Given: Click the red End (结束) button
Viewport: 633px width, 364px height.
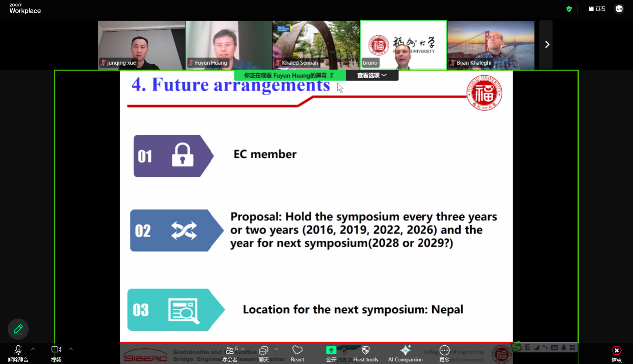Looking at the screenshot, I should (617, 354).
